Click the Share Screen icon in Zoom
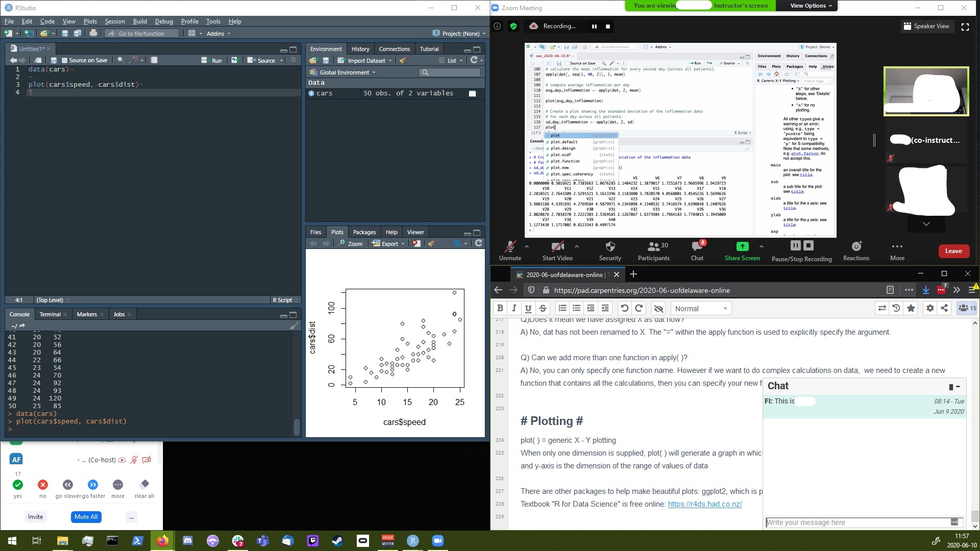 742,250
